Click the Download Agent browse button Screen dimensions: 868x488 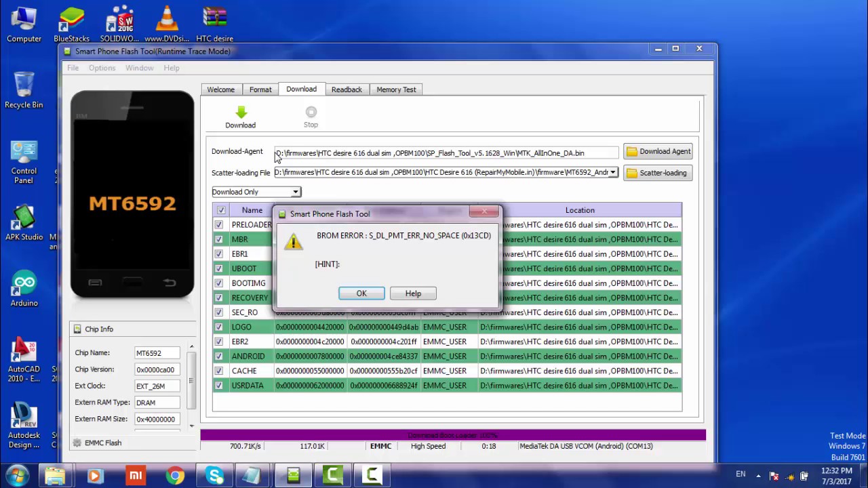click(658, 152)
